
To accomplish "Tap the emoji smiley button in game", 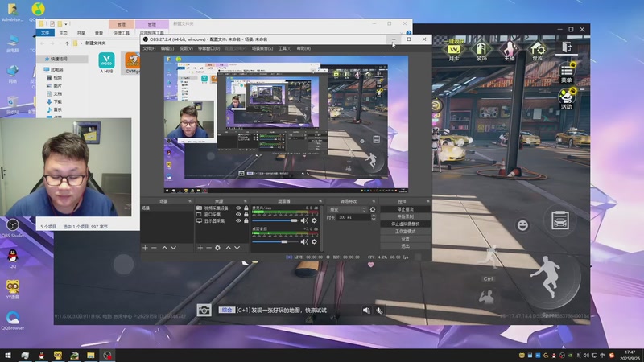I will [x=522, y=225].
